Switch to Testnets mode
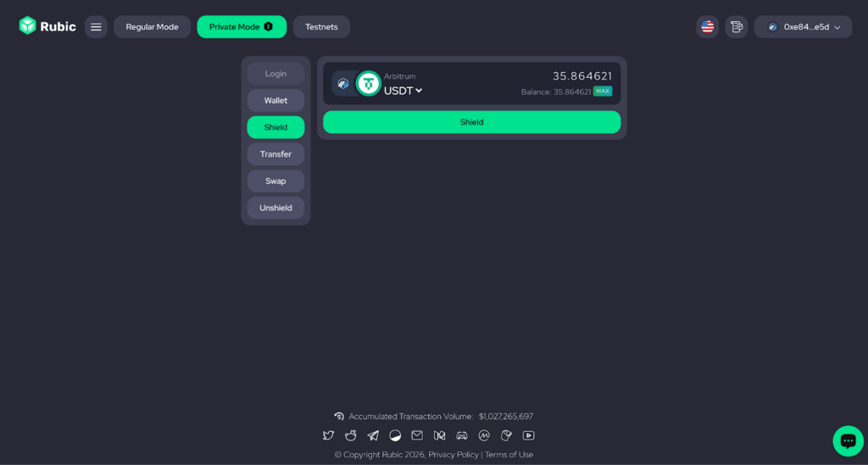This screenshot has height=465, width=868. click(321, 27)
